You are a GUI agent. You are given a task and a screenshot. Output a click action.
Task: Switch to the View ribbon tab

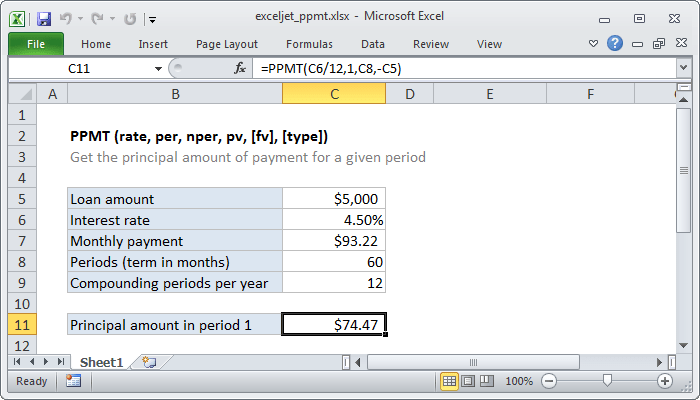[x=489, y=44]
